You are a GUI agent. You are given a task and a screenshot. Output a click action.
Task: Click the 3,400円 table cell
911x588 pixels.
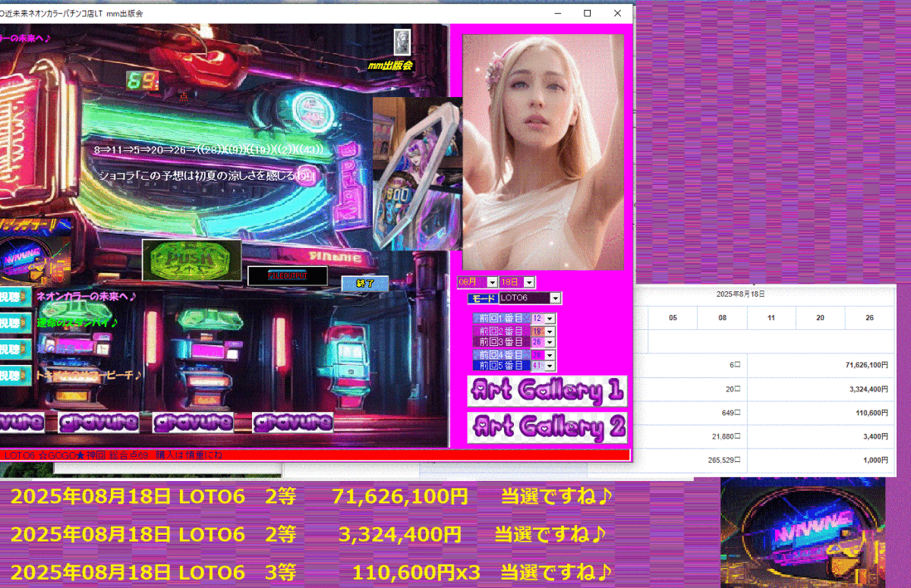click(x=821, y=436)
